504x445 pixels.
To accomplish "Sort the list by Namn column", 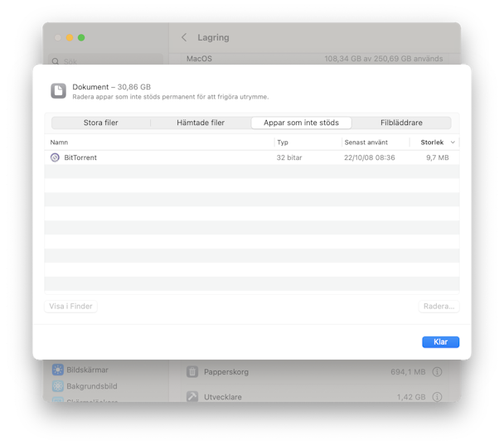I will pyautogui.click(x=59, y=143).
